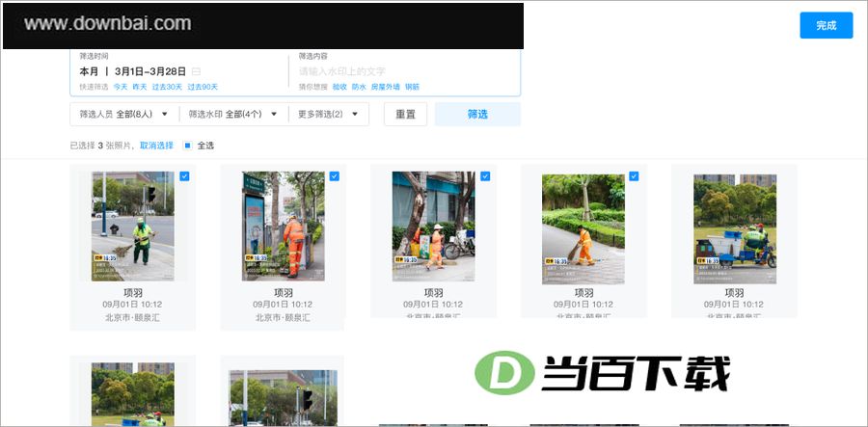This screenshot has width=868, height=427.
Task: Choose the 防水 search suggestion
Action: pyautogui.click(x=359, y=87)
